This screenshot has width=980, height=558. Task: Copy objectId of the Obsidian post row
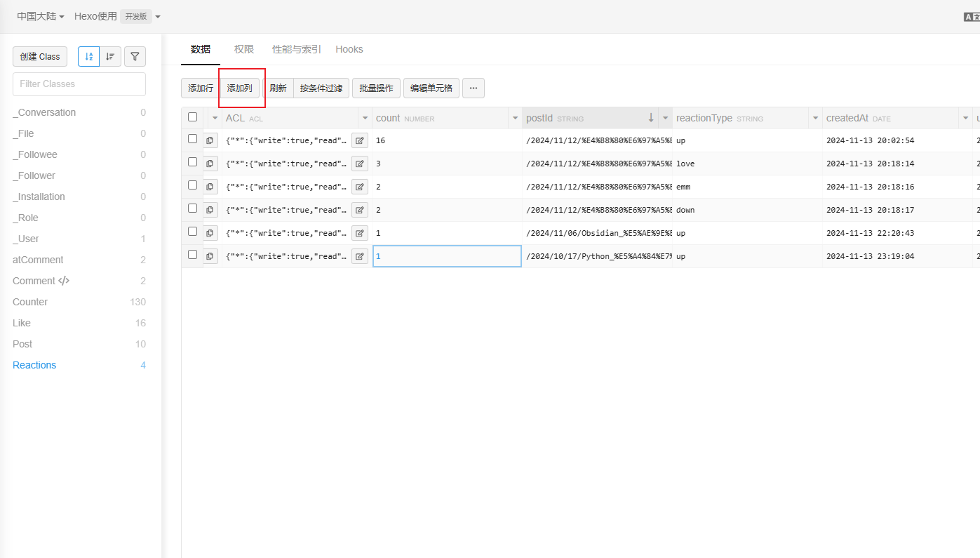click(210, 233)
